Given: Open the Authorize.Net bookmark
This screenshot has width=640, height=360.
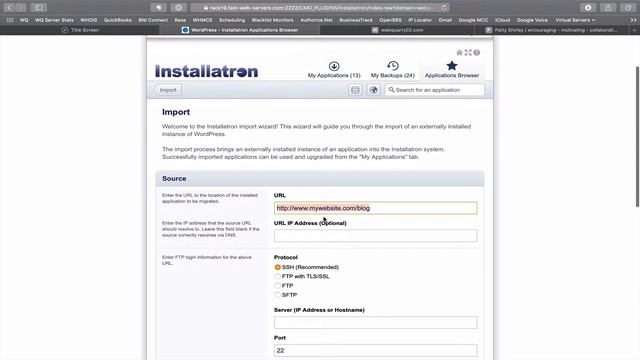Looking at the screenshot, I should coord(316,20).
